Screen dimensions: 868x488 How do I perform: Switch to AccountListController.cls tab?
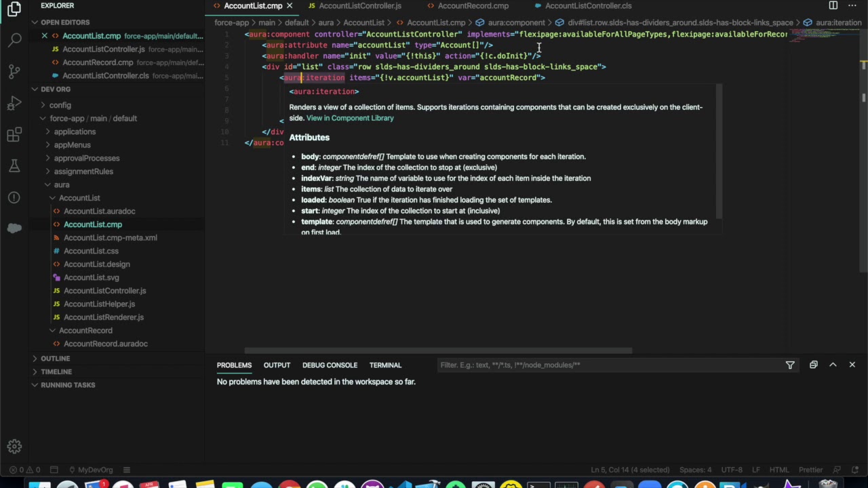(588, 5)
